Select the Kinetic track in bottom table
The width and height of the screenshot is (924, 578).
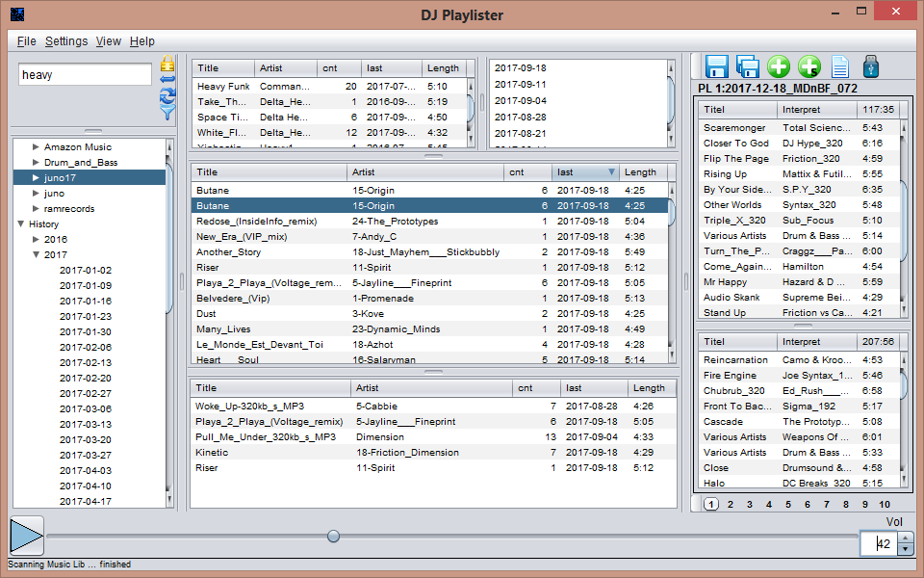click(433, 453)
